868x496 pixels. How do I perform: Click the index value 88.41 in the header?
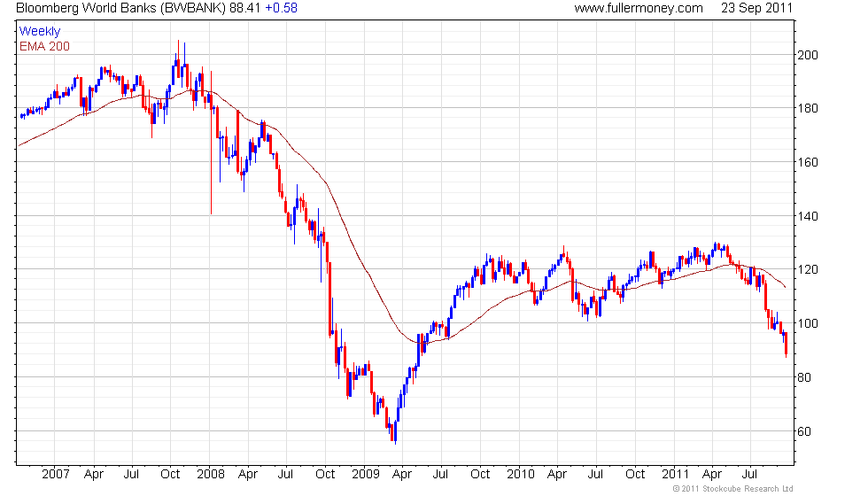tap(244, 8)
